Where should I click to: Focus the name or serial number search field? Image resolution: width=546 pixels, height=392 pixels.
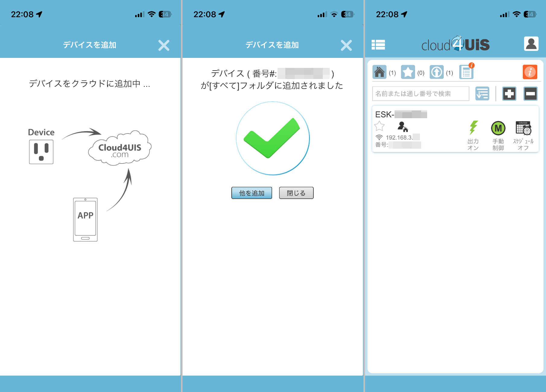421,94
